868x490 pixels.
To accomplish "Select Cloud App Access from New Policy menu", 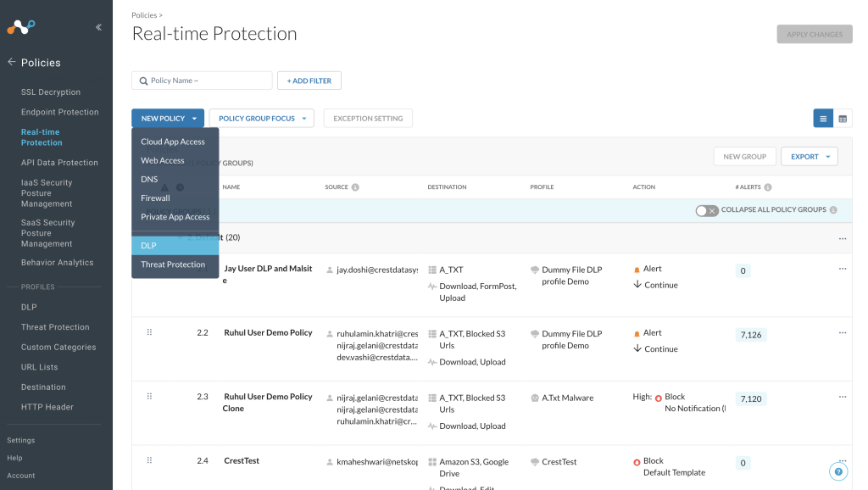I will pyautogui.click(x=173, y=142).
